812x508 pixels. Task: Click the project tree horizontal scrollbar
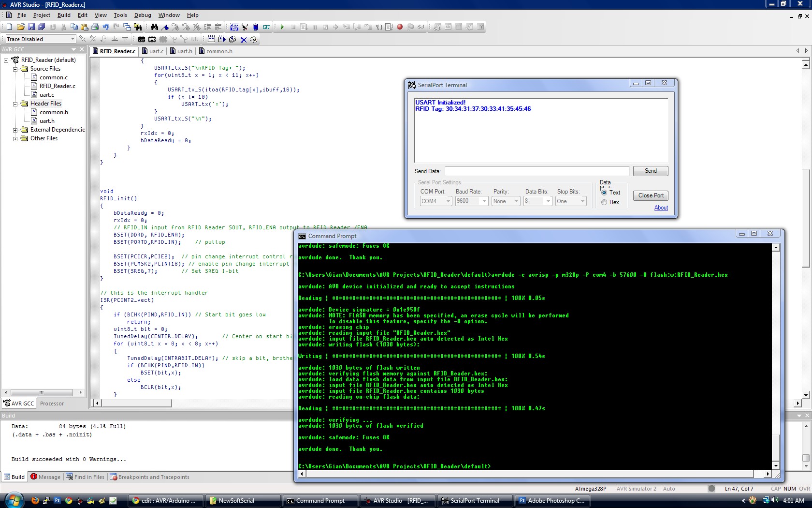click(43, 392)
